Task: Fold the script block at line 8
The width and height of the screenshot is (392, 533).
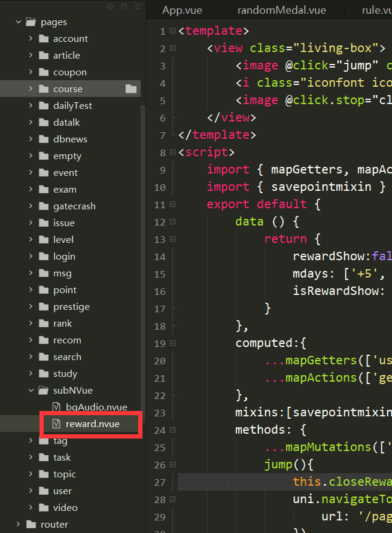Action: [x=173, y=153]
